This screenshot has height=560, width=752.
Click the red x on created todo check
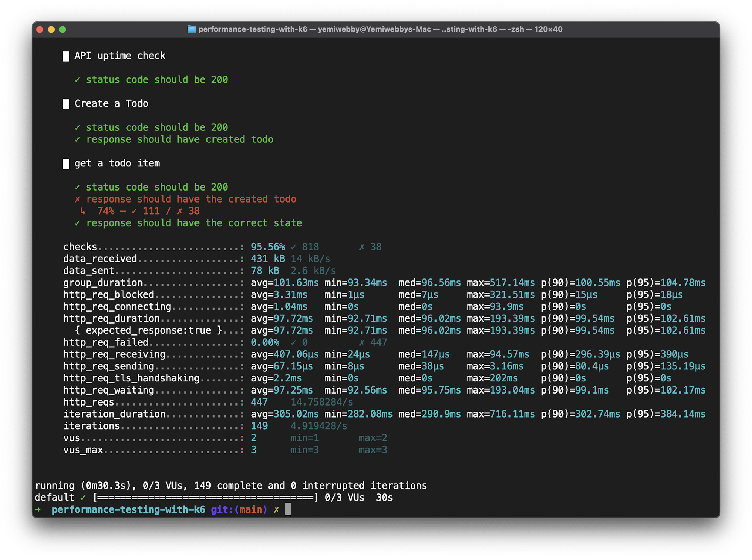tap(77, 199)
